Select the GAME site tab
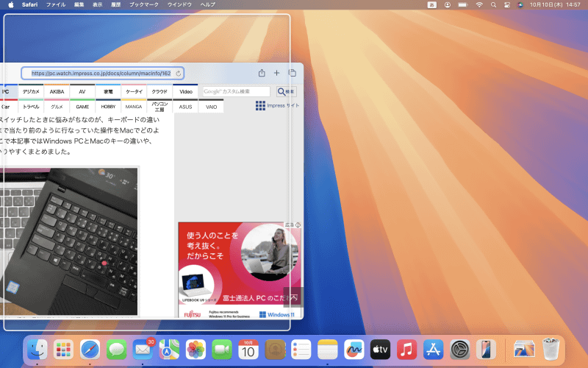Image resolution: width=588 pixels, height=368 pixels. tap(82, 106)
